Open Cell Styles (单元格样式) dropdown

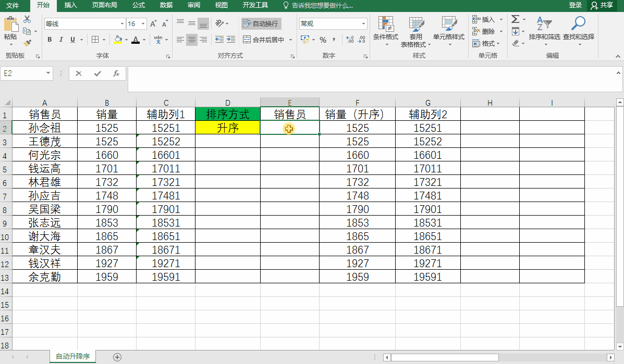[x=449, y=31]
